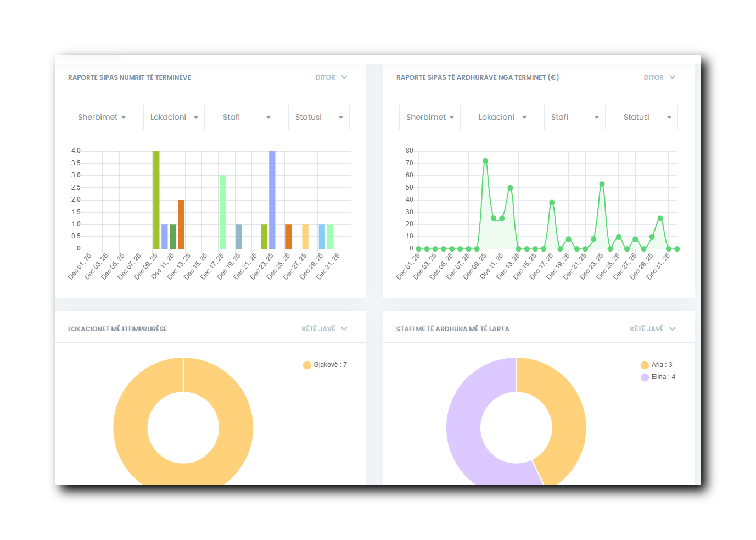
Task: Expand KËTË JAVË selector in most profitable locations panel
Action: click(x=324, y=329)
